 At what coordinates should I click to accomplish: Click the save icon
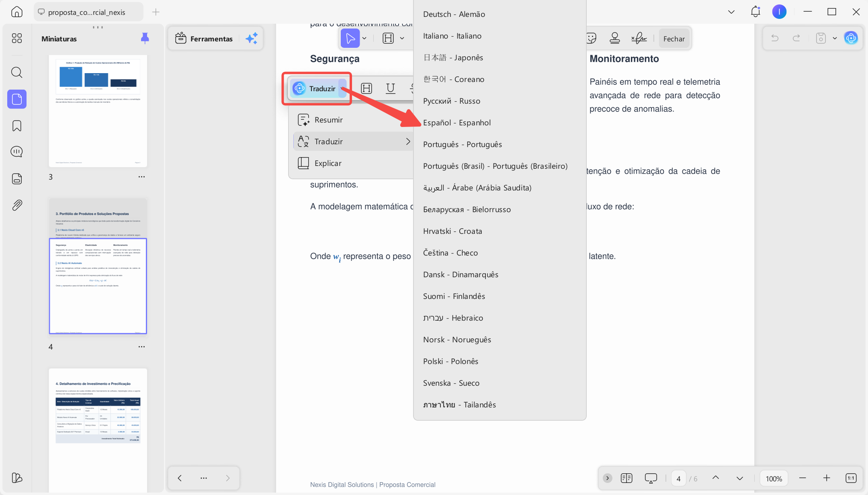[x=821, y=38]
